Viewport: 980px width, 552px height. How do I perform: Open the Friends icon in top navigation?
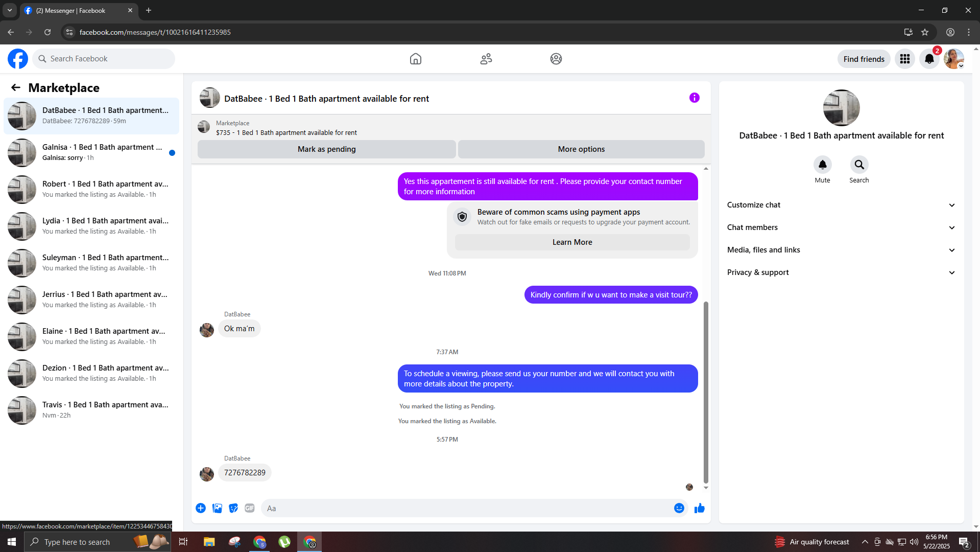click(x=486, y=59)
